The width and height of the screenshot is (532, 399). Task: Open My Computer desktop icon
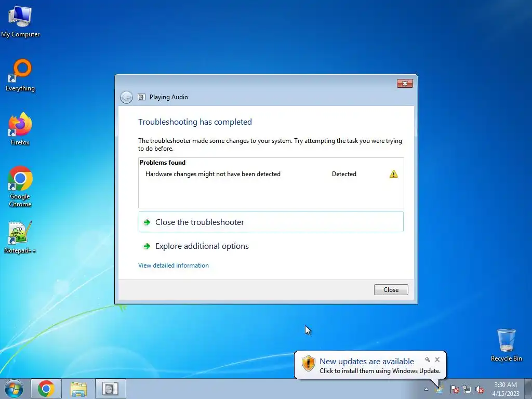pyautogui.click(x=20, y=21)
